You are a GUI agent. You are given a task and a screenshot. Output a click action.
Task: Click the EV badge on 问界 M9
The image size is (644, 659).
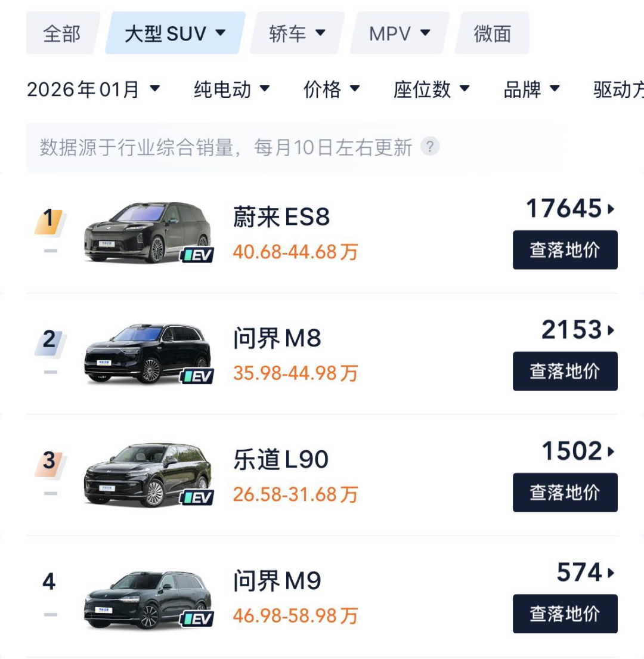[x=197, y=618]
